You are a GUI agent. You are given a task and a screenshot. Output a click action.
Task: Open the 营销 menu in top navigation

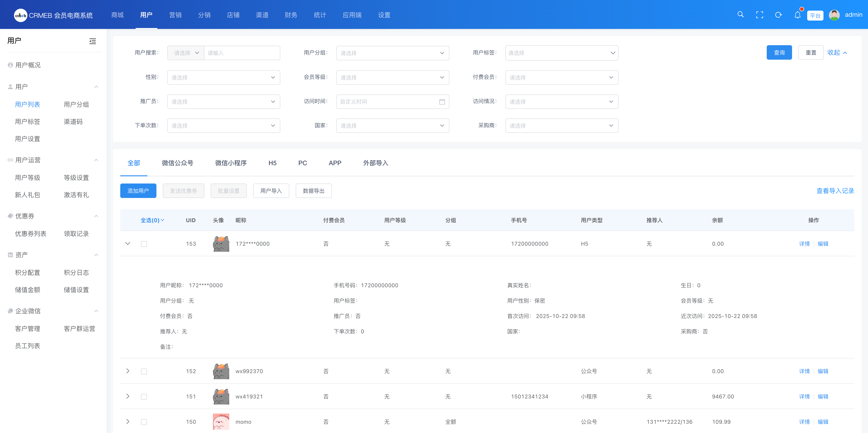[x=175, y=15]
